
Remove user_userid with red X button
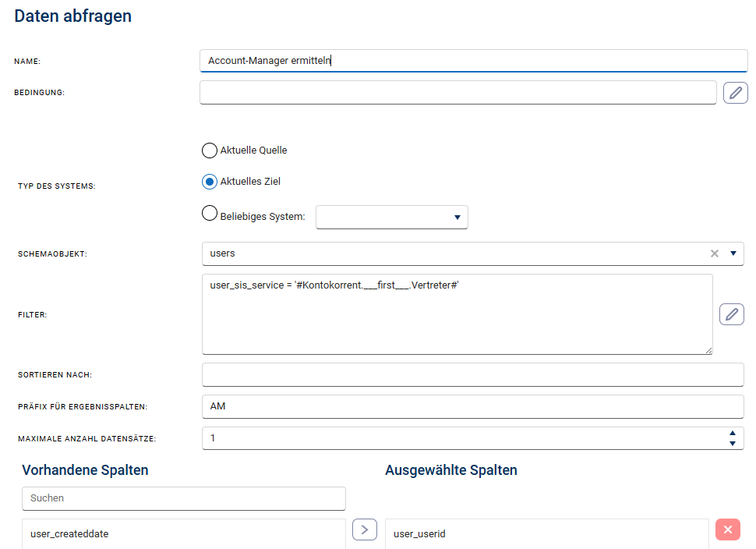point(727,530)
